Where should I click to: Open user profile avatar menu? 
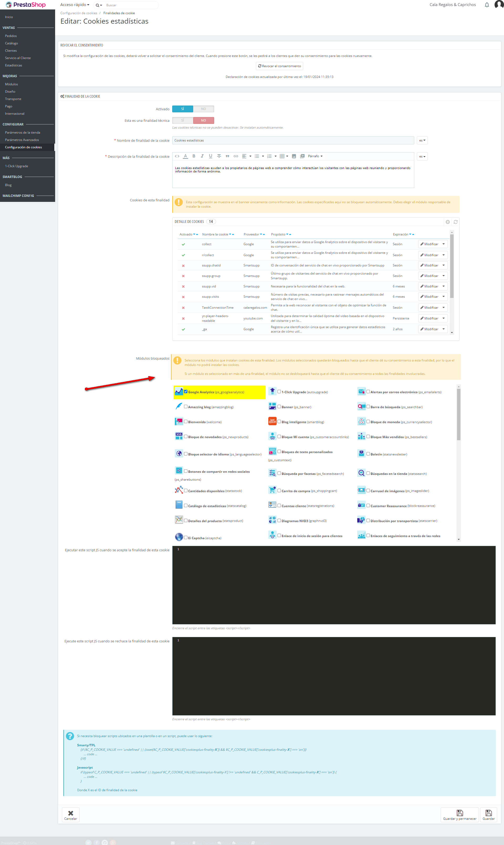499,5
